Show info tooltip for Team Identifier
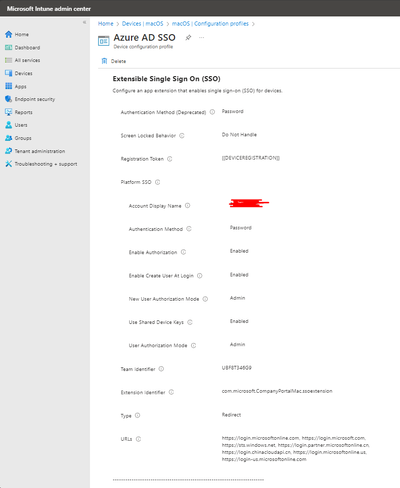 (x=161, y=369)
